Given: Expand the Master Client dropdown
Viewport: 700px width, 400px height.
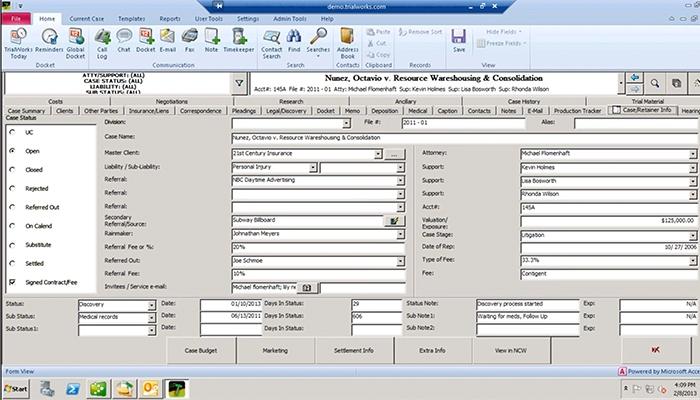Looking at the screenshot, I should click(x=378, y=154).
